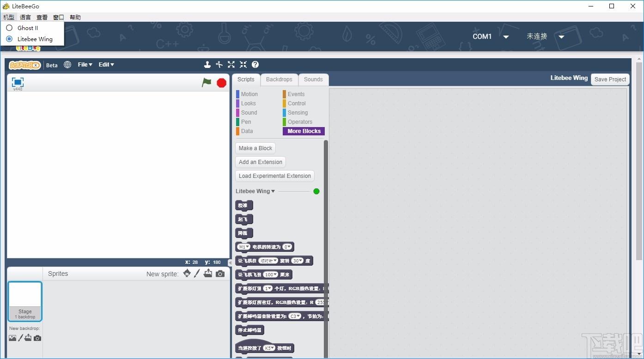Select the shrink sprite tool
Viewport: 644px width, 359px height.
(x=243, y=65)
